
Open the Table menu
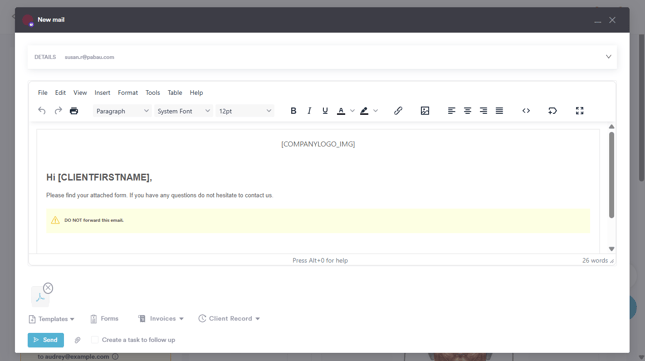click(175, 93)
